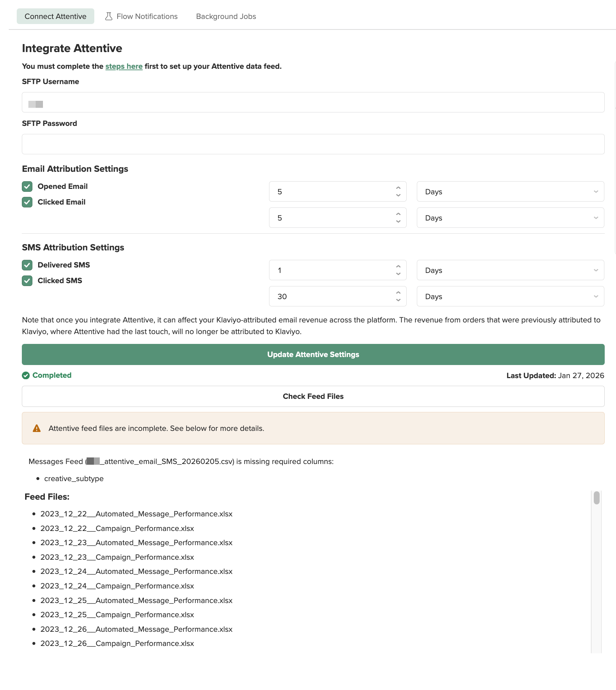Increase the Opened Email attribution window value

pyautogui.click(x=398, y=188)
